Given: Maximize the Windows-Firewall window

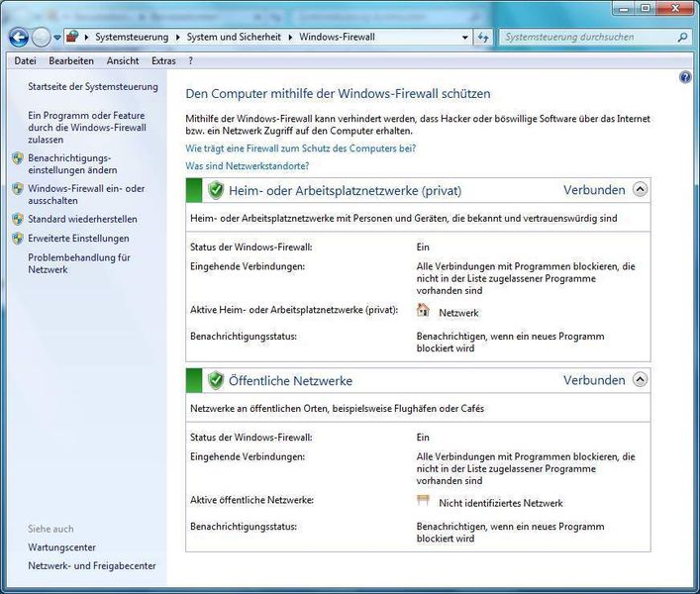Looking at the screenshot, I should coord(646,8).
